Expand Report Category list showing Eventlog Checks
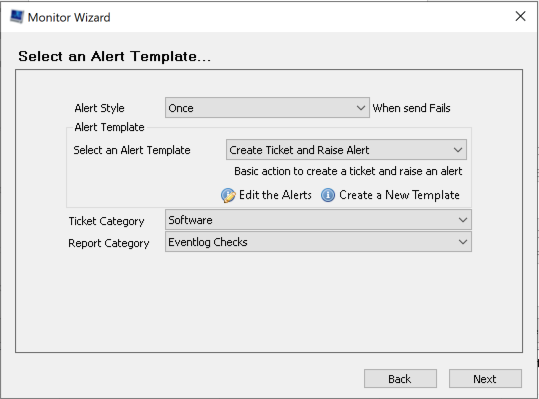 pyautogui.click(x=318, y=242)
